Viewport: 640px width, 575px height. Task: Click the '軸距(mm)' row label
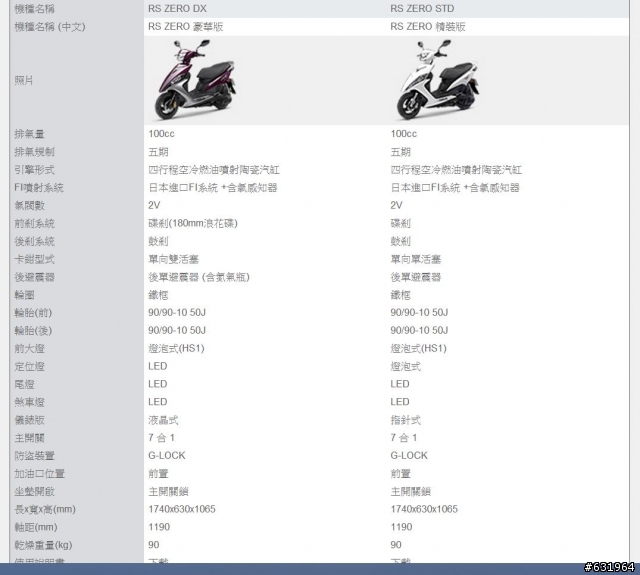pos(36,527)
